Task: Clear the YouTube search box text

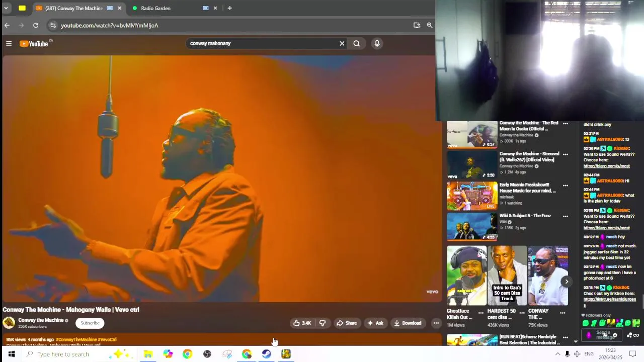Action: point(342,43)
